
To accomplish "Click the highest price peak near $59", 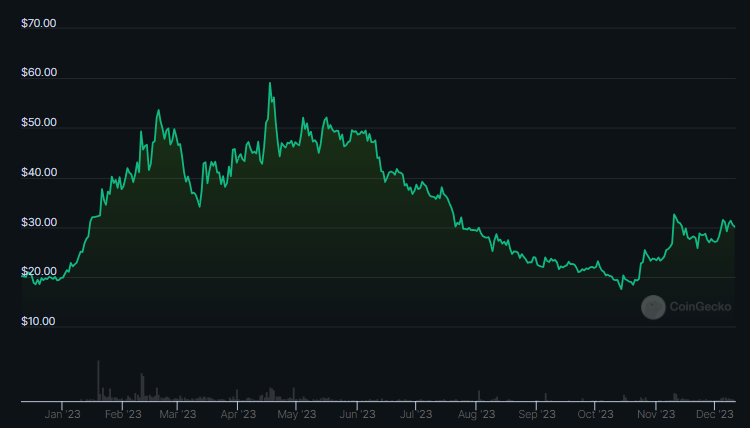I will (x=270, y=83).
